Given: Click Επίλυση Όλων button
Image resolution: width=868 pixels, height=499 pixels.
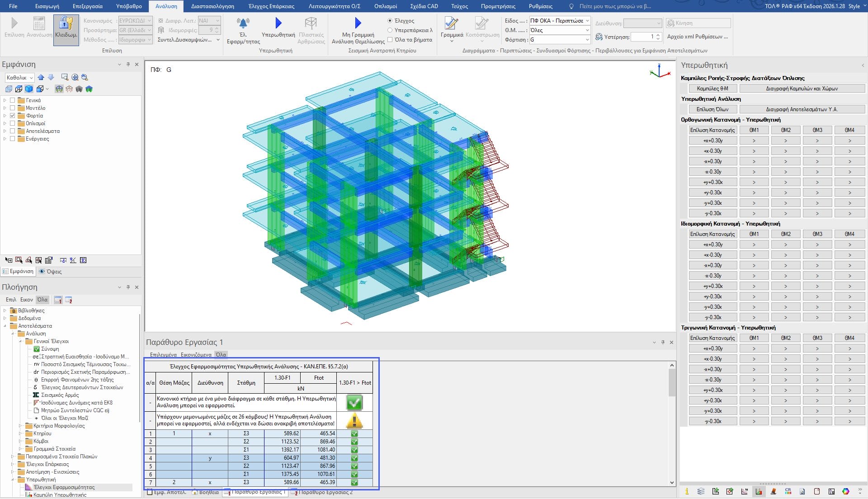Looking at the screenshot, I should point(712,109).
